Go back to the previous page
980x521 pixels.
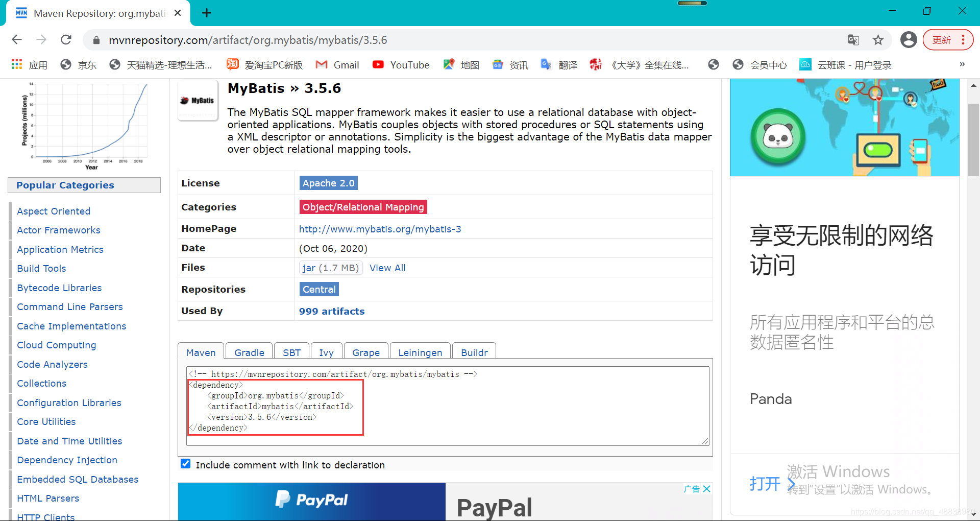tap(17, 40)
